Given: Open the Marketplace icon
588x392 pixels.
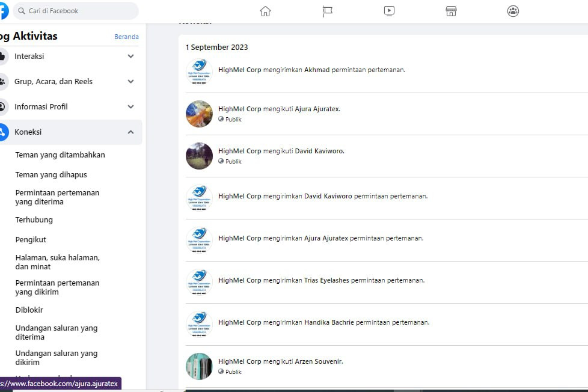Looking at the screenshot, I should click(451, 11).
